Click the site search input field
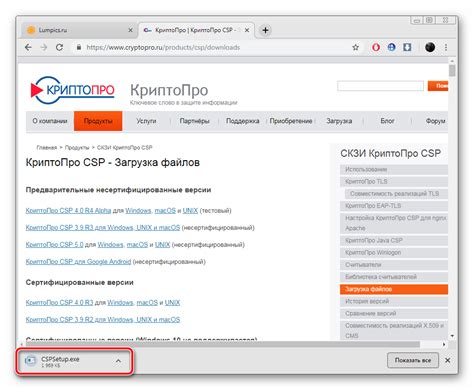 point(380,86)
